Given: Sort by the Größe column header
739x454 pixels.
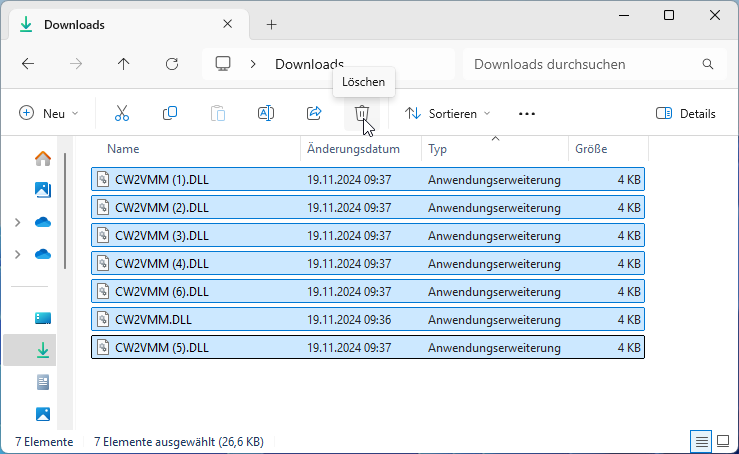Looking at the screenshot, I should tap(591, 149).
